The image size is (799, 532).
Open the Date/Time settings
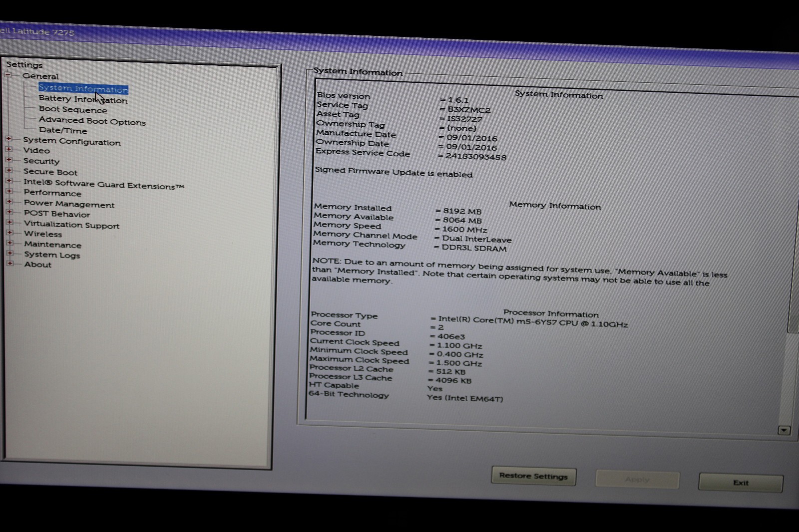[63, 130]
